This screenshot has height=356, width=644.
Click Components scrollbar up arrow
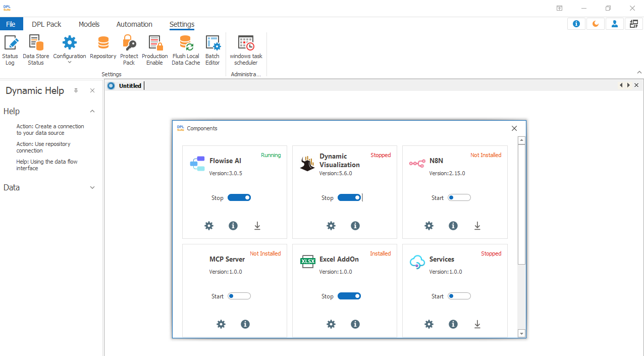click(x=522, y=140)
